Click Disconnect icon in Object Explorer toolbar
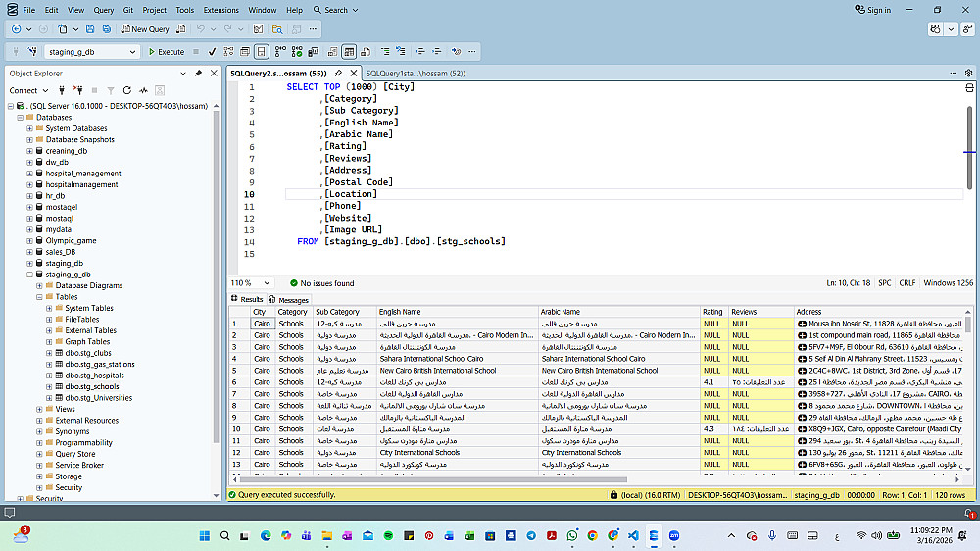The width and height of the screenshot is (980, 551). tap(77, 90)
